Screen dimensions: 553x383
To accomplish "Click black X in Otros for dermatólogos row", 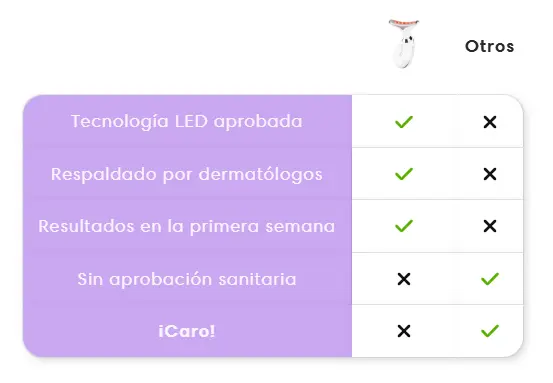I will pos(490,174).
